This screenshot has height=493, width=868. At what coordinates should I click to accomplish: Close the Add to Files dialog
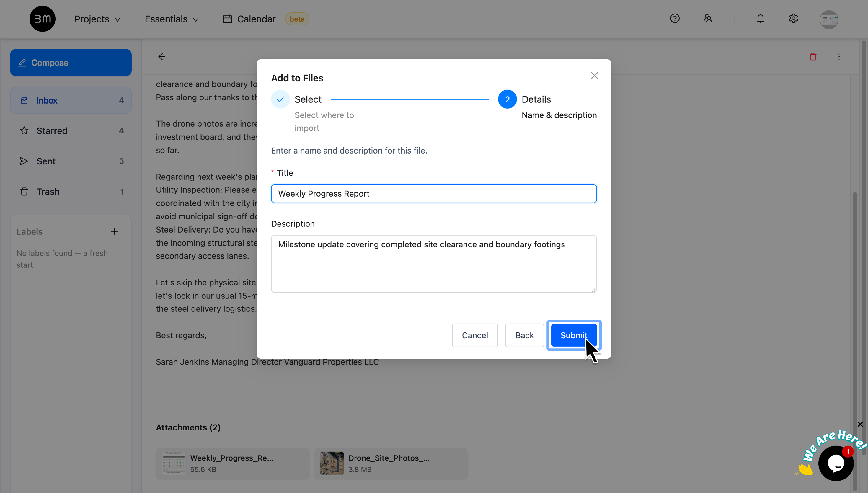tap(595, 76)
